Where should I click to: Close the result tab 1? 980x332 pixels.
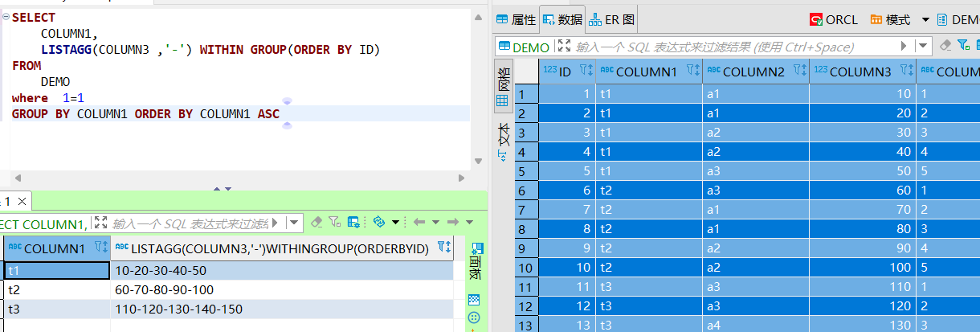tap(22, 201)
